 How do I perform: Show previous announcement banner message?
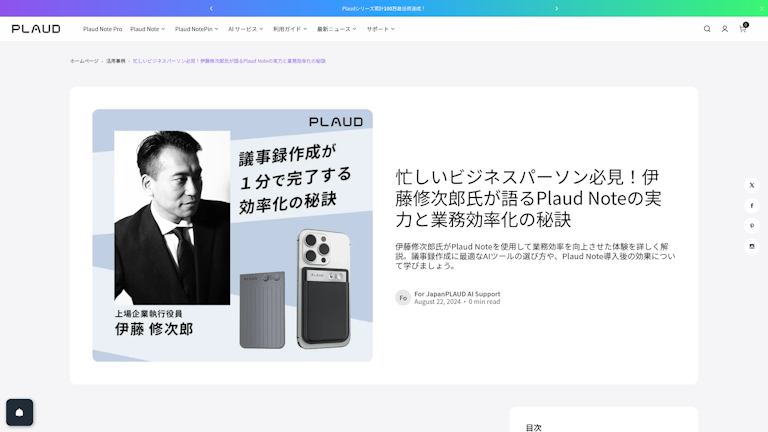tap(211, 8)
